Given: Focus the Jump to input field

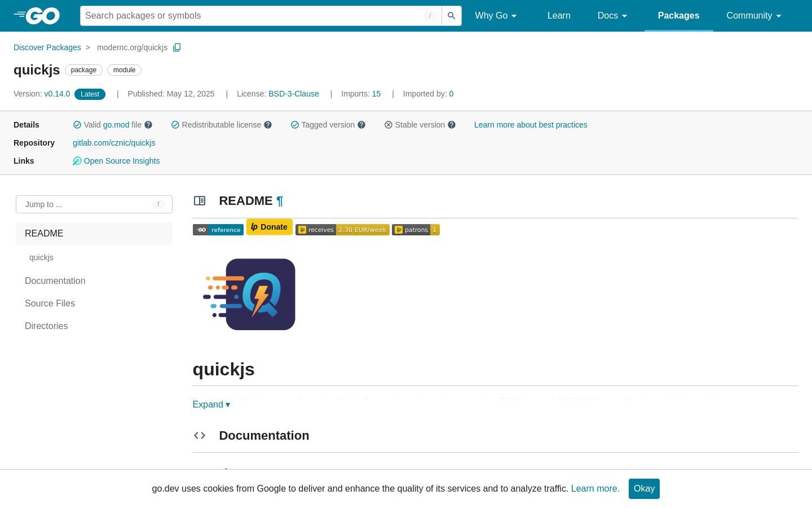Looking at the screenshot, I should pyautogui.click(x=94, y=204).
